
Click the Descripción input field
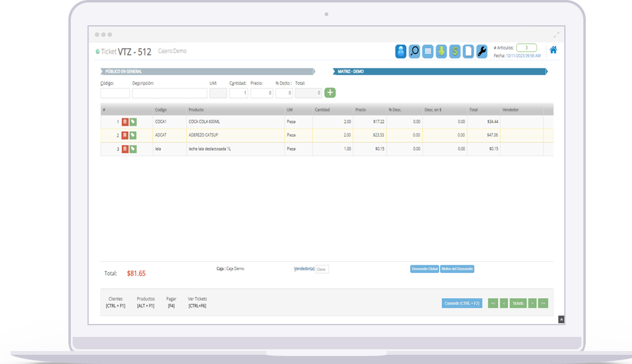coord(169,93)
